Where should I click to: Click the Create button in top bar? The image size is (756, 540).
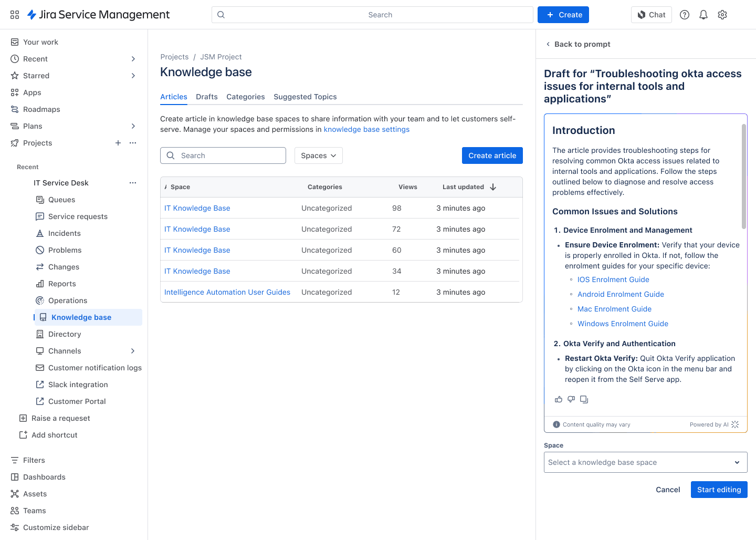tap(563, 15)
